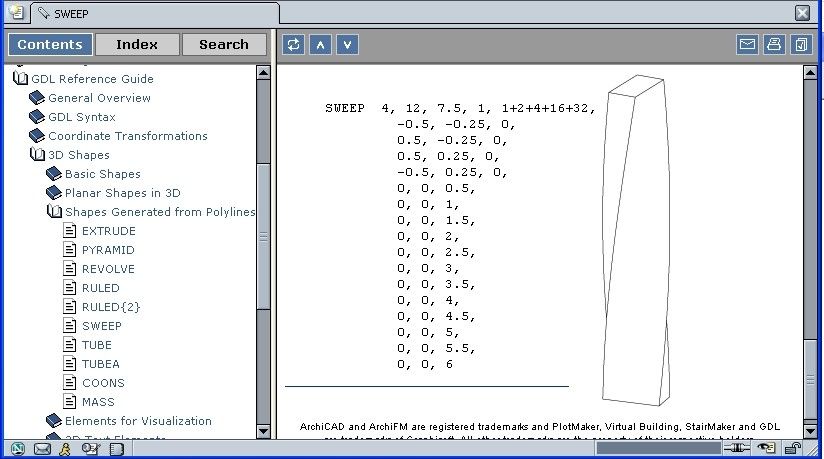The width and height of the screenshot is (824, 459).
Task: Click the contents pane scrollbar thumb
Action: click(263, 237)
